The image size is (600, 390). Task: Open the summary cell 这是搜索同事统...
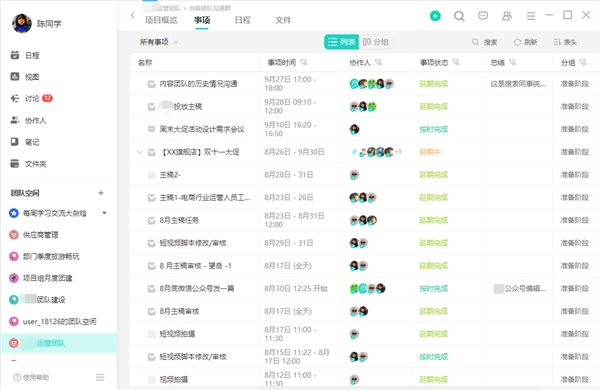point(518,84)
